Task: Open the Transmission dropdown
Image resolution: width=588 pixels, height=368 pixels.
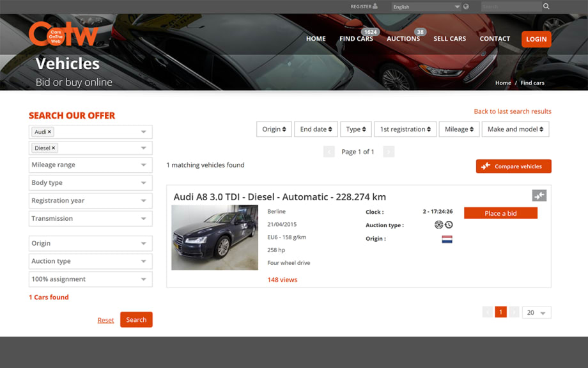Action: [90, 218]
